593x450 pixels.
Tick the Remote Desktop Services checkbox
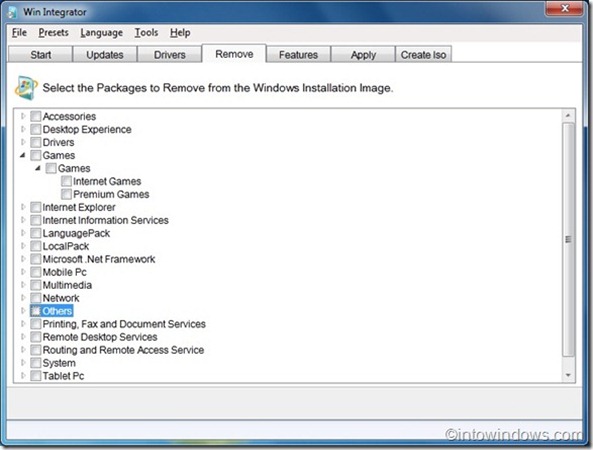[x=36, y=337]
